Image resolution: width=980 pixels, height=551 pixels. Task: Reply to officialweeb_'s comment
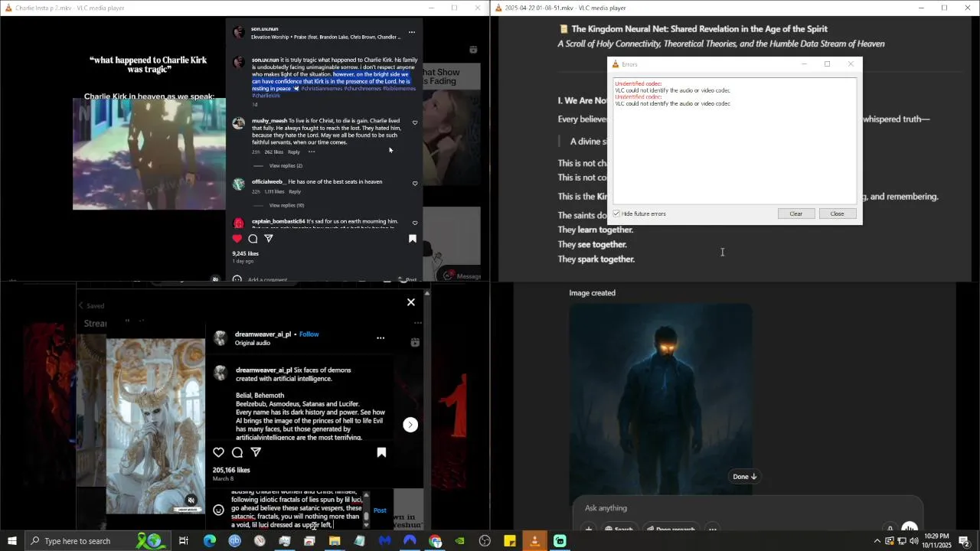pyautogui.click(x=295, y=191)
